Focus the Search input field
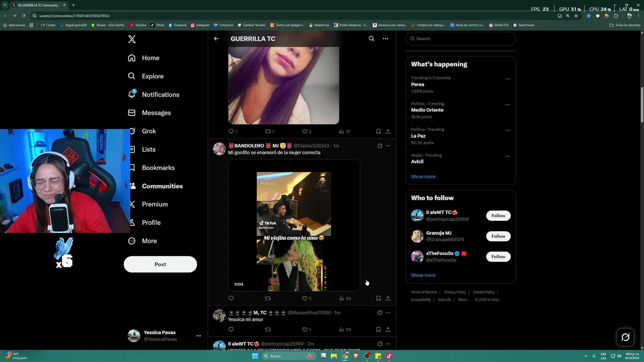 [x=461, y=39]
